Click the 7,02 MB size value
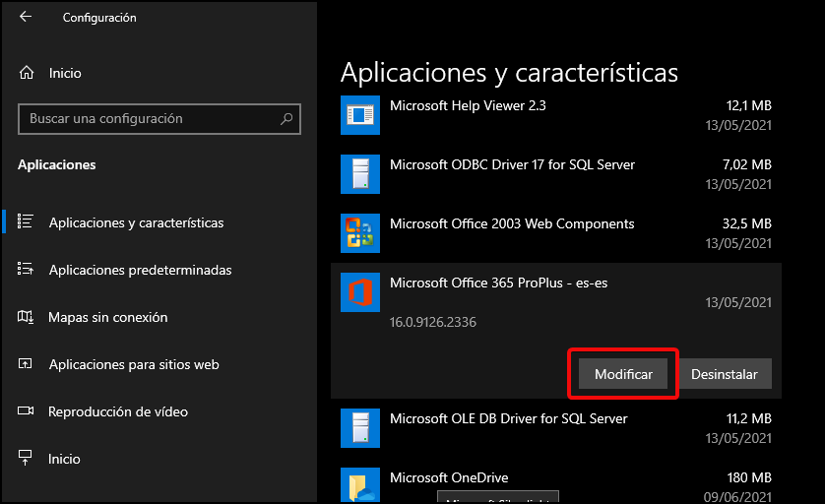 pyautogui.click(x=747, y=164)
